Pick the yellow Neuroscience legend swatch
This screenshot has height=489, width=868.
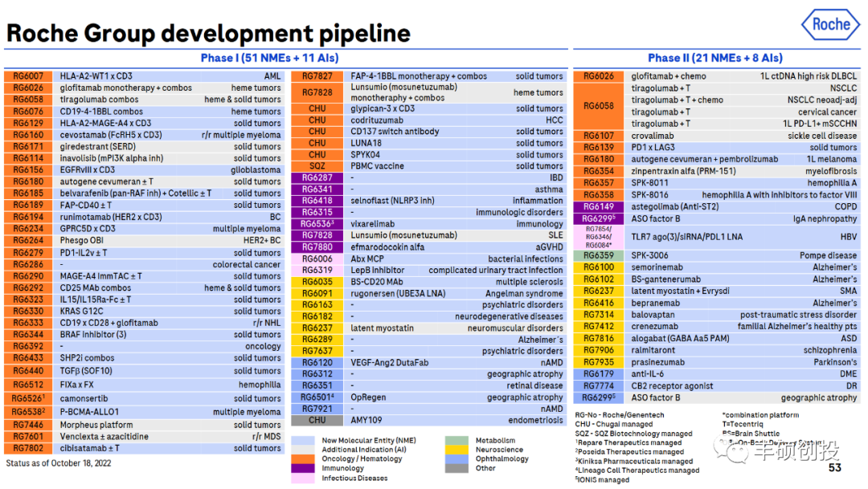(457, 450)
